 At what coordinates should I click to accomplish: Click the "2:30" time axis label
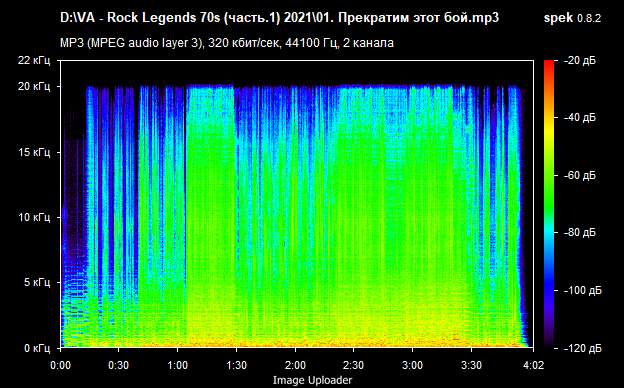pyautogui.click(x=353, y=365)
